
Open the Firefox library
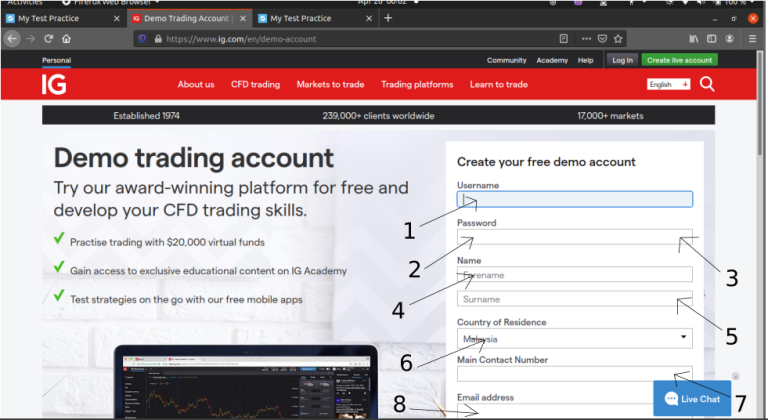coord(694,39)
